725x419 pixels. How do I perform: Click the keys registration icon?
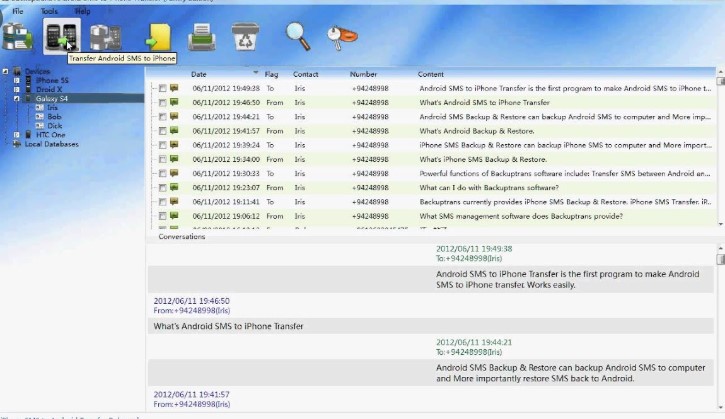click(342, 37)
